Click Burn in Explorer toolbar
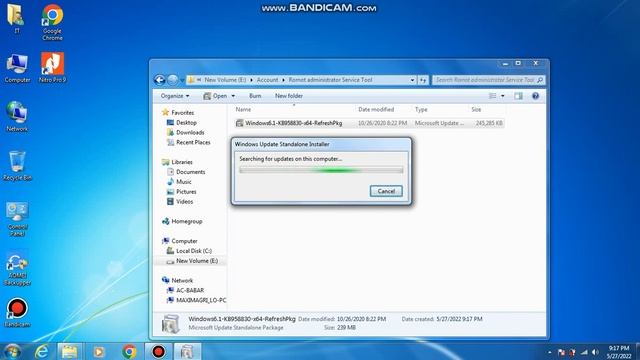 255,96
